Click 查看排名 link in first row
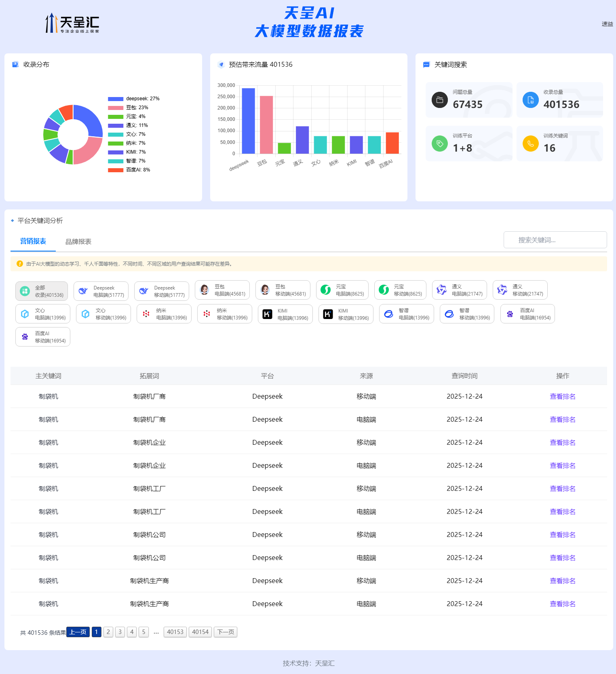616x674 pixels. [562, 396]
